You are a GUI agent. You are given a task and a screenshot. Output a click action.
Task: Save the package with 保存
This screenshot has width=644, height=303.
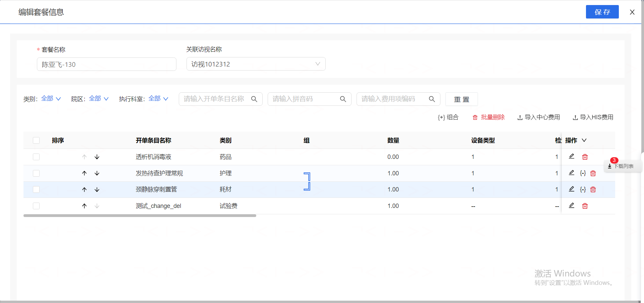(602, 12)
